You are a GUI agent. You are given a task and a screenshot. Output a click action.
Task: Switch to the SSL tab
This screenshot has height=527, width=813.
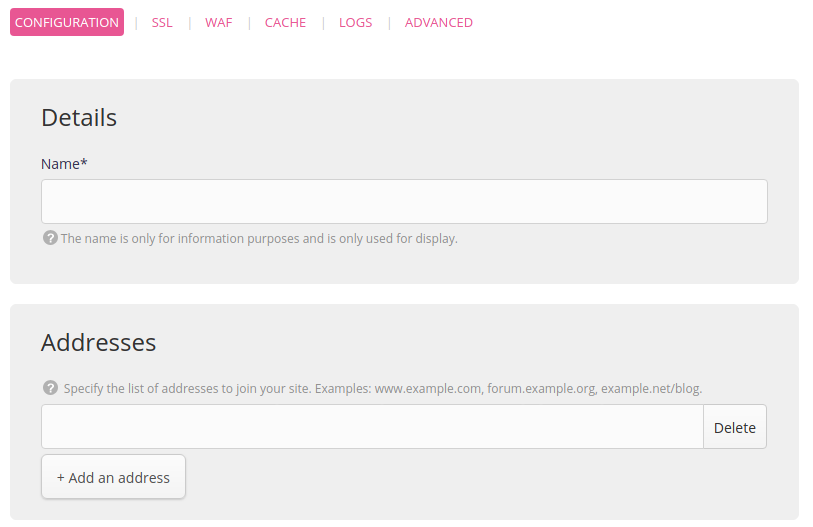tap(162, 22)
